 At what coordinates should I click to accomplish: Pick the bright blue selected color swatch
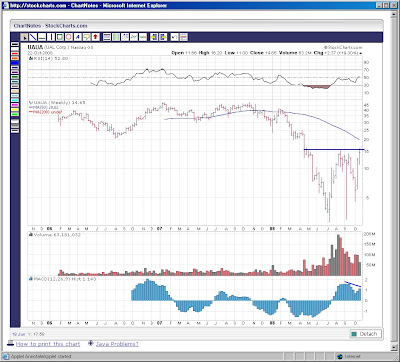(x=15, y=63)
